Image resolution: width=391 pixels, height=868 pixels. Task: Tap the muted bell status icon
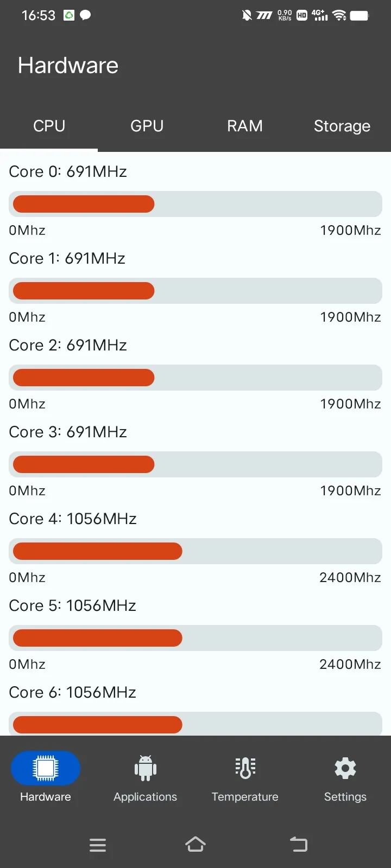247,15
